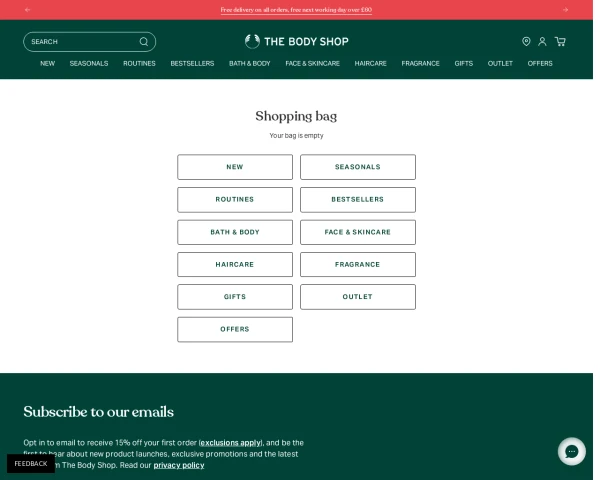Open the exclusions apply link
The height and width of the screenshot is (480, 600).
231,443
